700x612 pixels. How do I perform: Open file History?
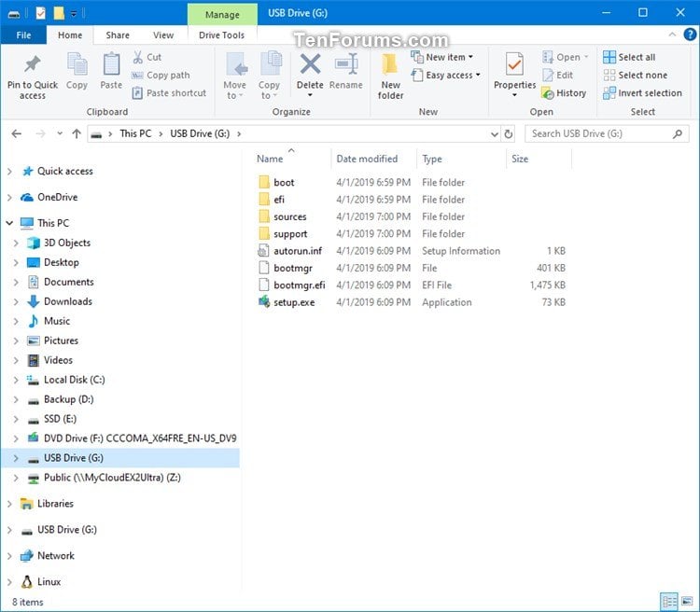click(564, 93)
